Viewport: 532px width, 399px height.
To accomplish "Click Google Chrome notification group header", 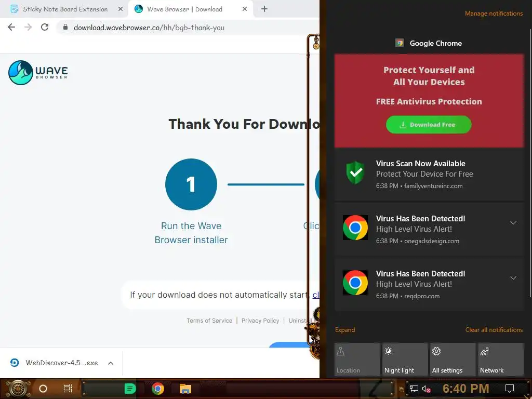I will tap(429, 43).
